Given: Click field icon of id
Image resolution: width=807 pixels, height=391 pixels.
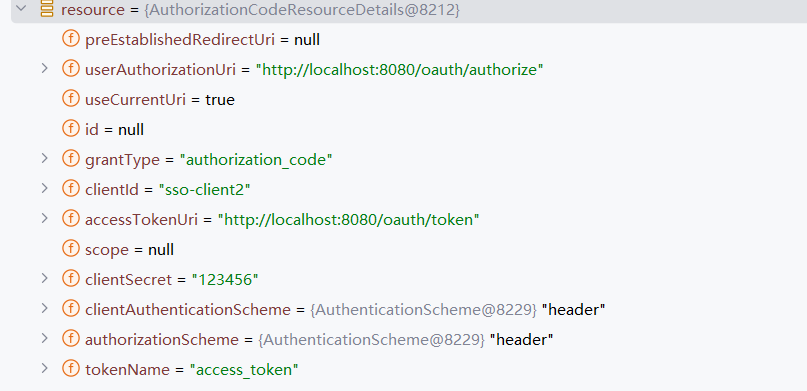Looking at the screenshot, I should point(71,128).
